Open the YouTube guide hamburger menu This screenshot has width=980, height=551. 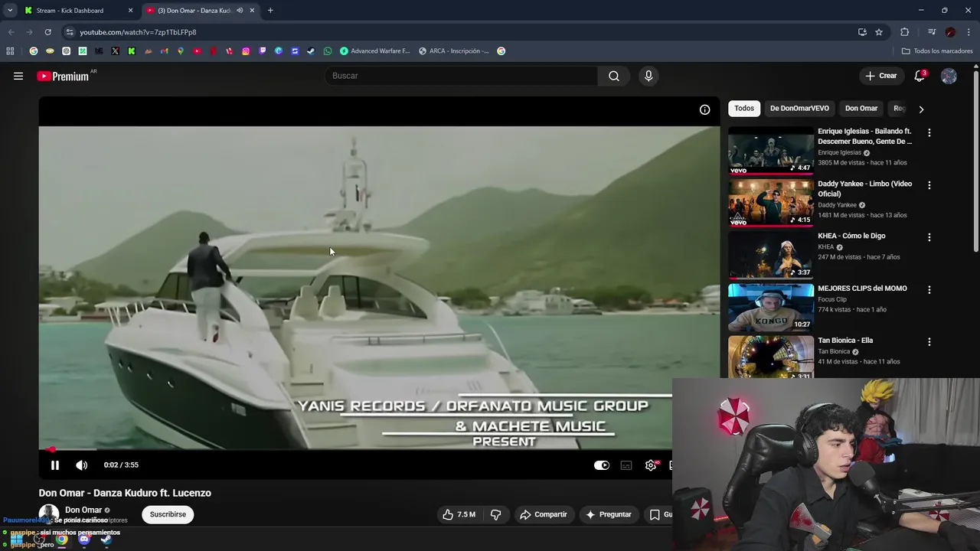tap(18, 76)
